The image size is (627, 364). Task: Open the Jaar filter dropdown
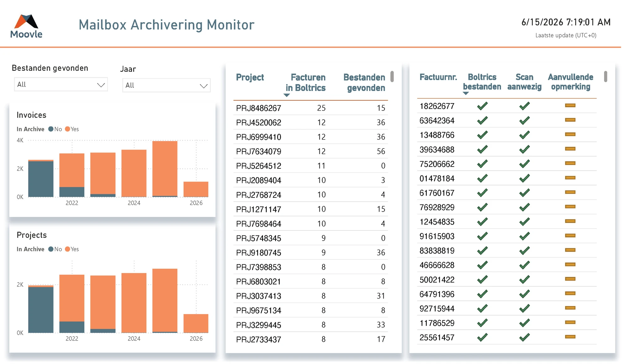point(166,85)
